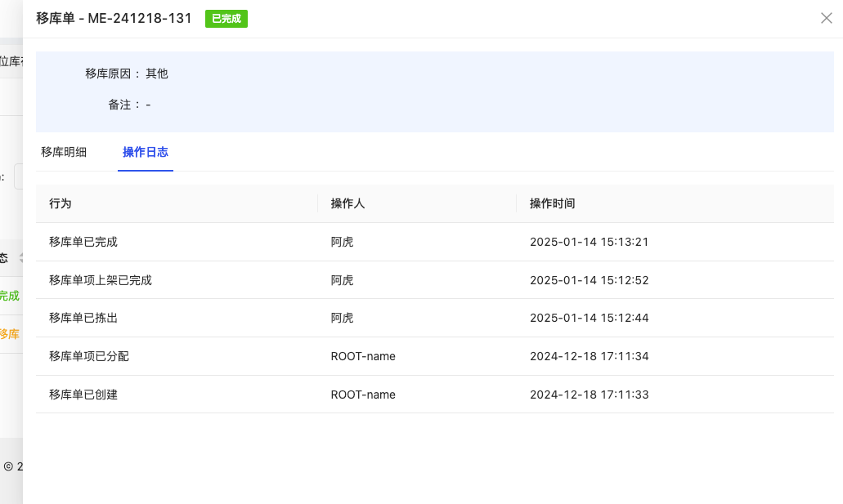
Task: Select the 移库单项上架已完成 log entry
Action: pyautogui.click(x=101, y=280)
